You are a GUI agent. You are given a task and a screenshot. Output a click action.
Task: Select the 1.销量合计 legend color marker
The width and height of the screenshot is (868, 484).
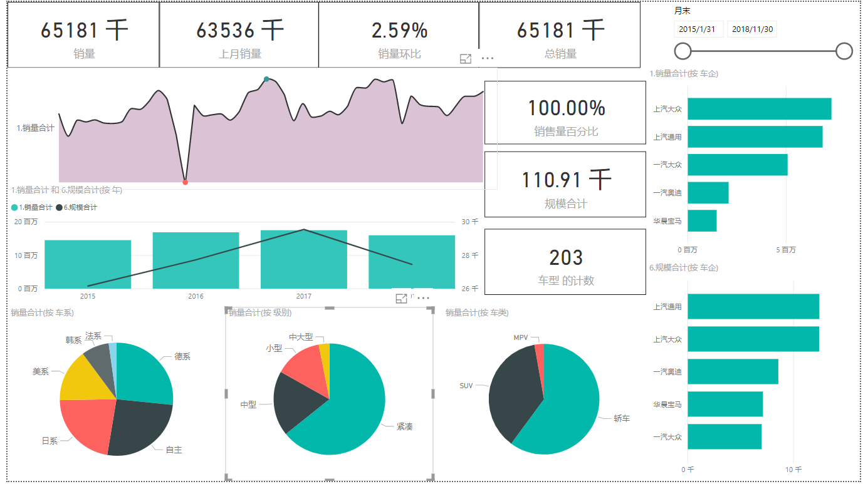pos(14,207)
